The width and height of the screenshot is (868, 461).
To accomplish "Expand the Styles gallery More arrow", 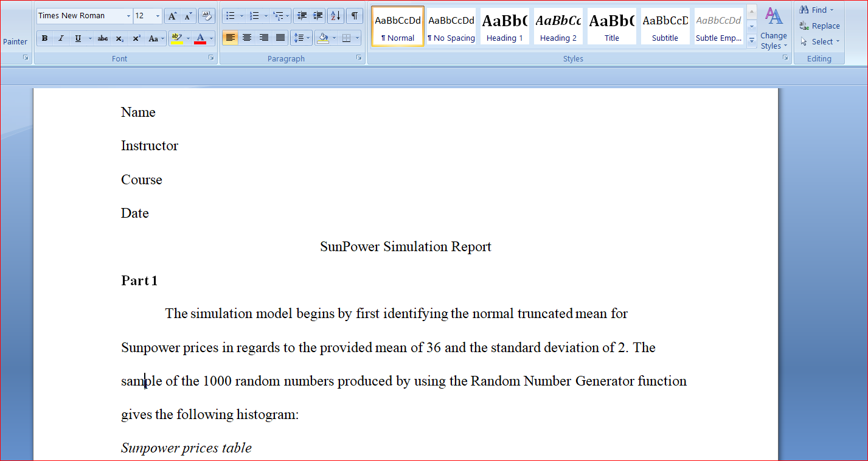I will (x=752, y=41).
